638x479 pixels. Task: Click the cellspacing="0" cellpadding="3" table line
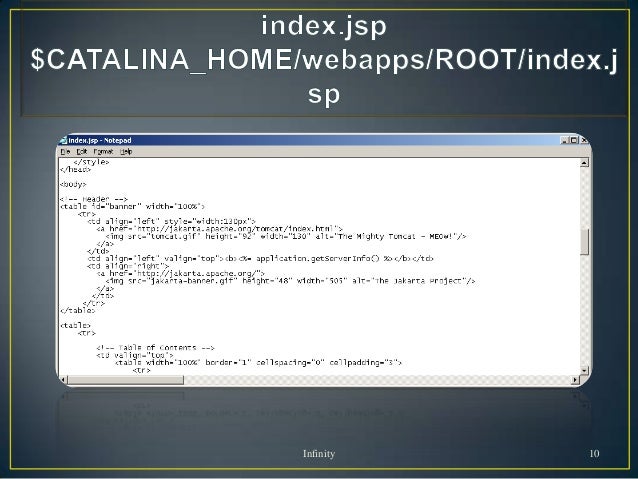[x=258, y=363]
